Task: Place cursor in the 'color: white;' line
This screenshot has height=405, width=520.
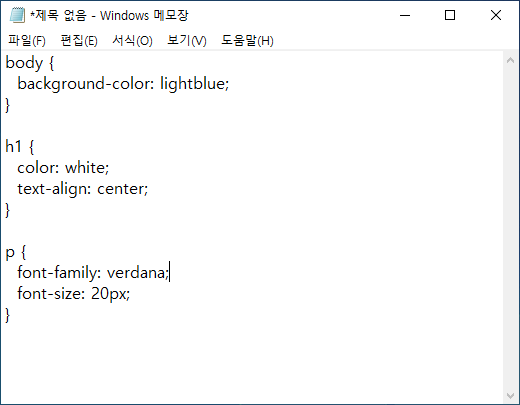Action: tap(63, 168)
